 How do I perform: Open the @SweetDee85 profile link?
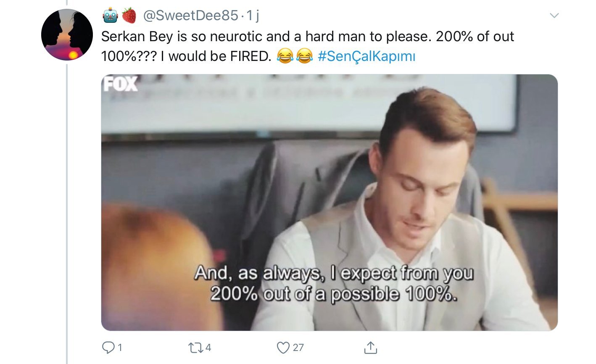tap(191, 16)
